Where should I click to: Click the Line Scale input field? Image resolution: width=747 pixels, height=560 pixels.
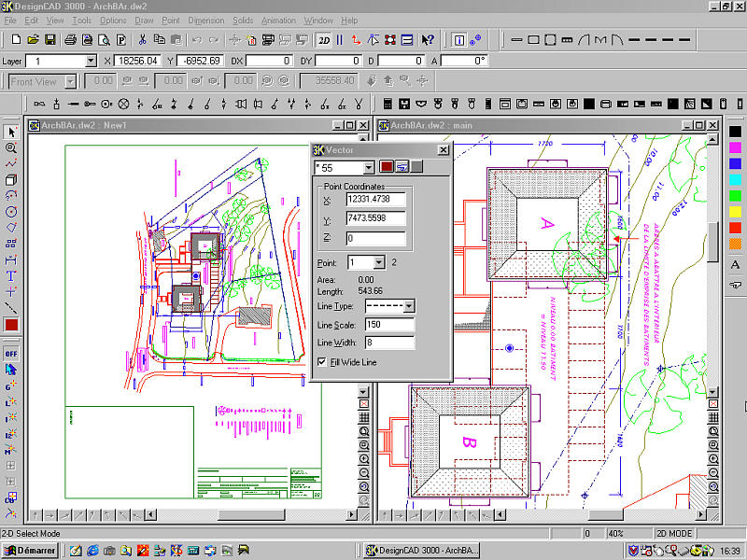pos(389,325)
